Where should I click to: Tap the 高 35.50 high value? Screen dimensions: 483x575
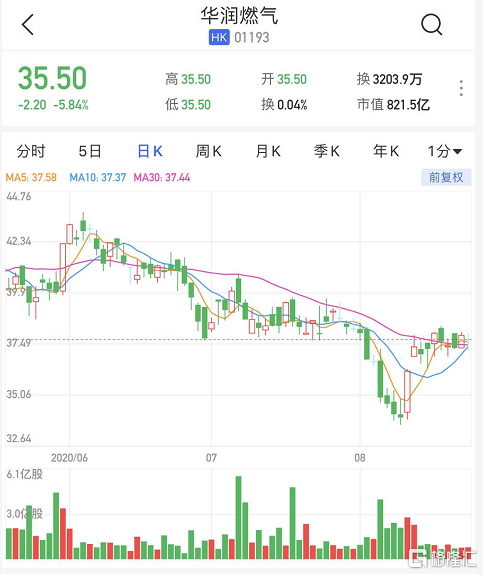[188, 79]
